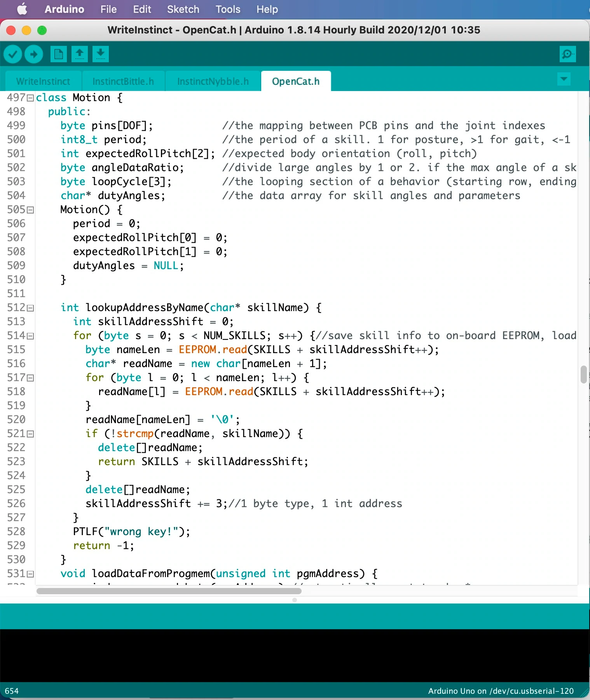Open the Tools menu
The width and height of the screenshot is (590, 700).
[228, 9]
